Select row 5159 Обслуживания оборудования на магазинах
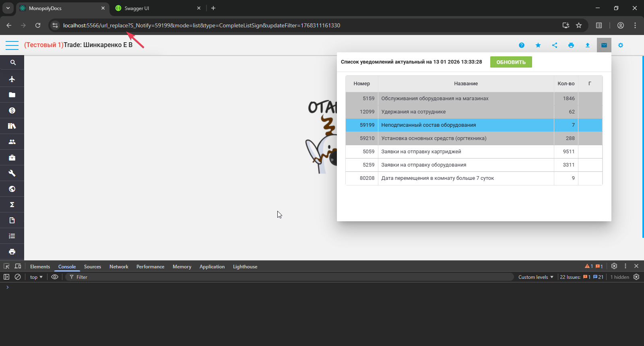The image size is (644, 346). coord(474,99)
